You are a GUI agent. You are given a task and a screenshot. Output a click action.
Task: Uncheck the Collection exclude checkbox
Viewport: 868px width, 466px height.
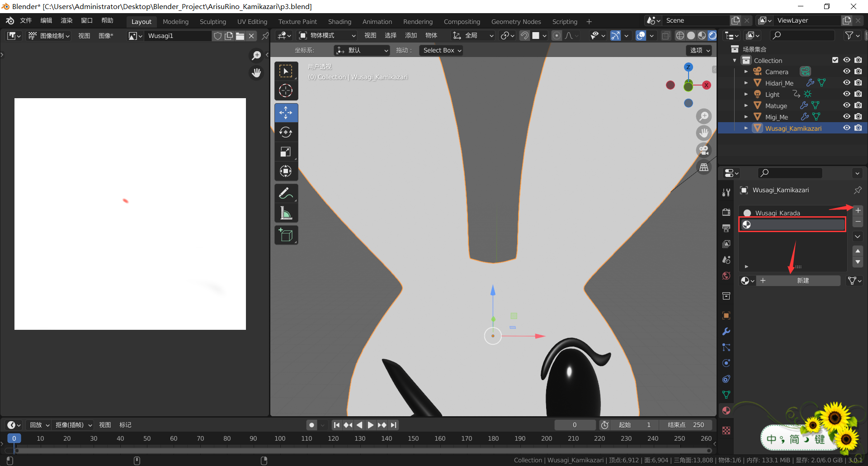point(835,60)
